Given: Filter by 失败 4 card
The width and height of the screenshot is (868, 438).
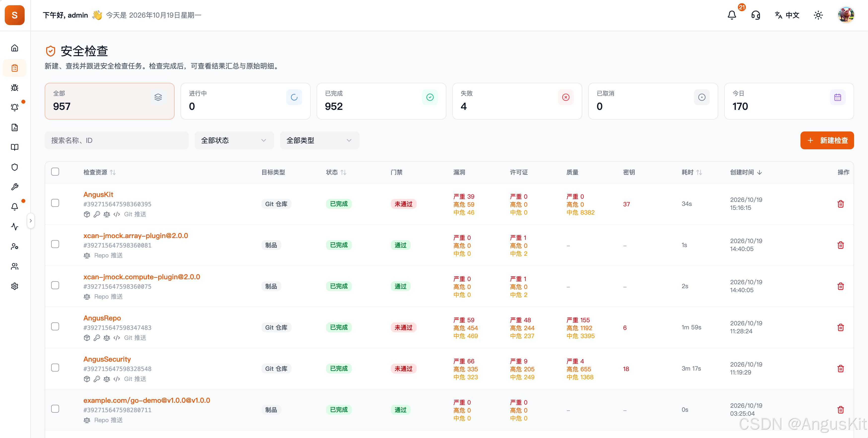Looking at the screenshot, I should 517,101.
